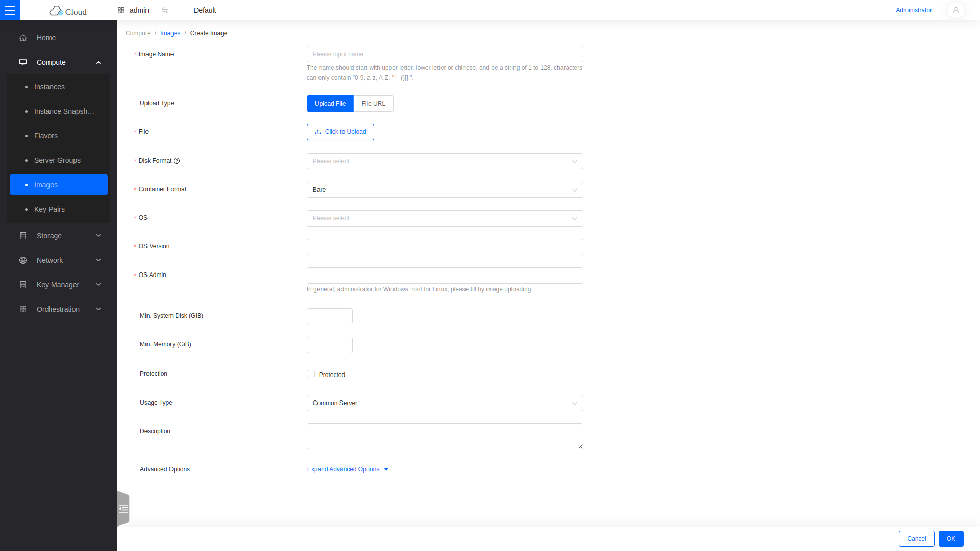Click the Home house icon

click(x=23, y=38)
